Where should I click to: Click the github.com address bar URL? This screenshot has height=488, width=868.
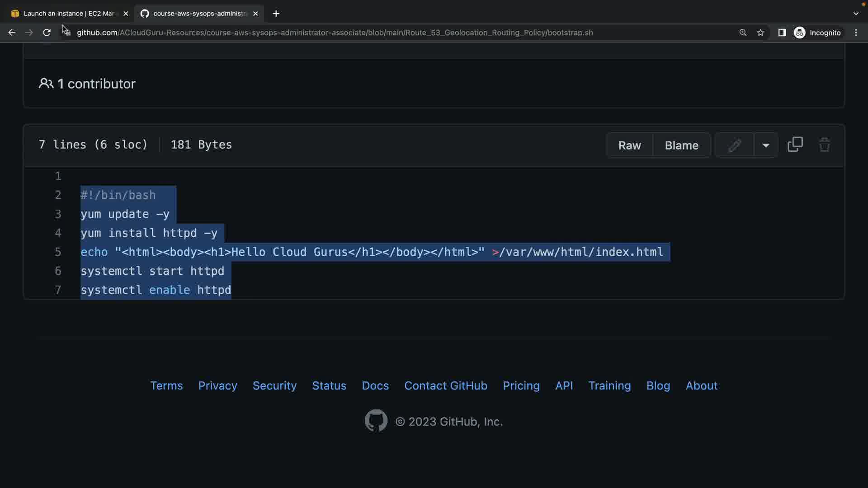coord(335,33)
